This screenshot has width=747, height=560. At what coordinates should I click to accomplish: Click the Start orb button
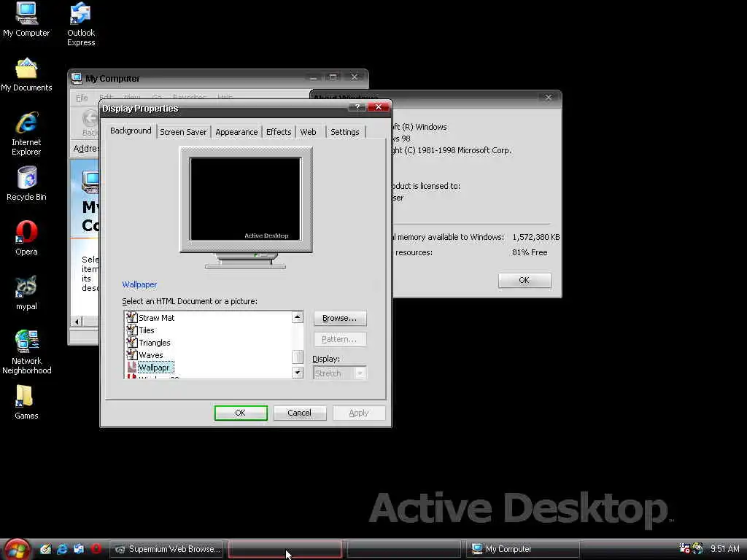click(18, 550)
